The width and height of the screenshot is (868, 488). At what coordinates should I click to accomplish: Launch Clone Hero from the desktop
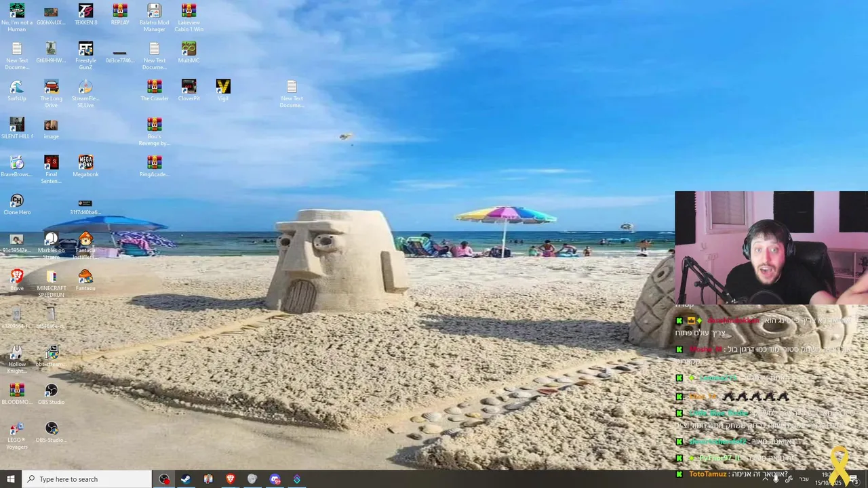click(17, 204)
